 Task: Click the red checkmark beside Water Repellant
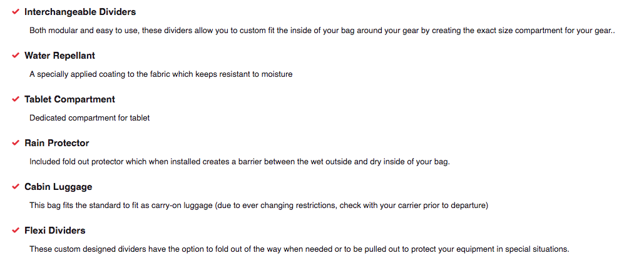point(16,56)
